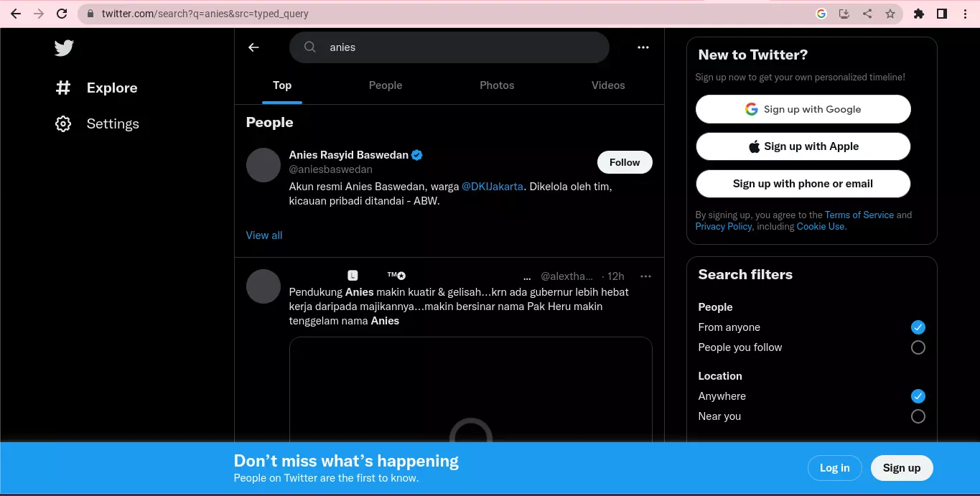Open Settings in the sidebar
The image size is (980, 496).
(97, 123)
